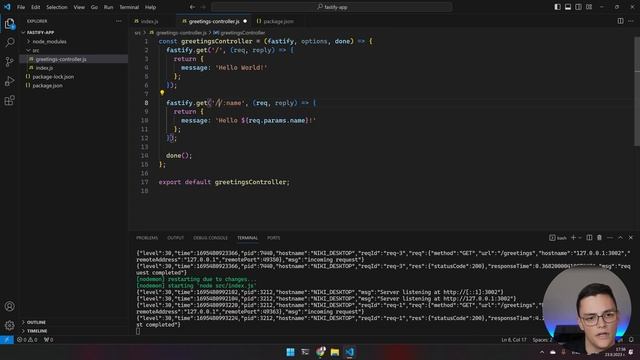Toggle bottom panel visibility
Screen dimensions: 640x360
pyautogui.click(x=568, y=7)
